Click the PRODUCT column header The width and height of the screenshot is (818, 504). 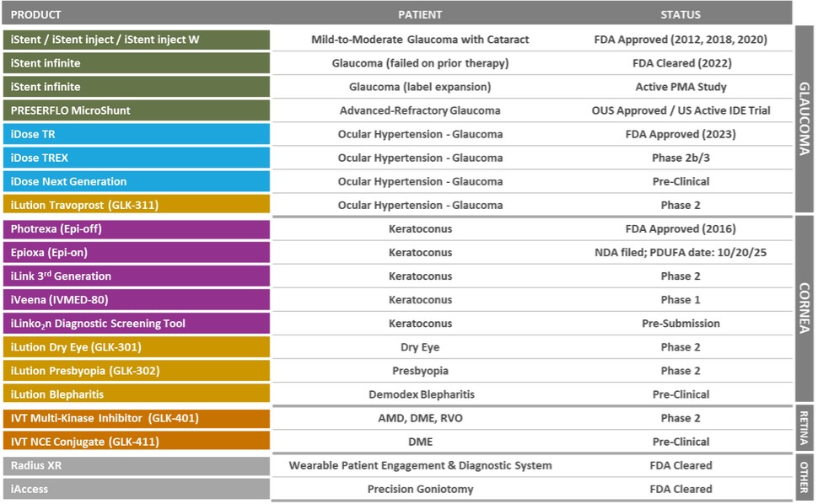pyautogui.click(x=36, y=14)
